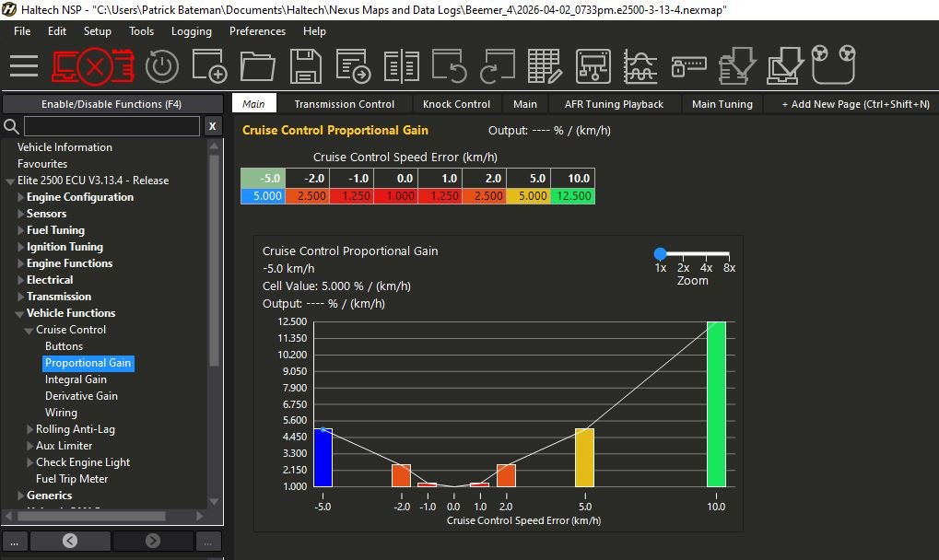Screen dimensions: 939x560
Task: Click the table edit pencil icon
Action: [x=545, y=66]
